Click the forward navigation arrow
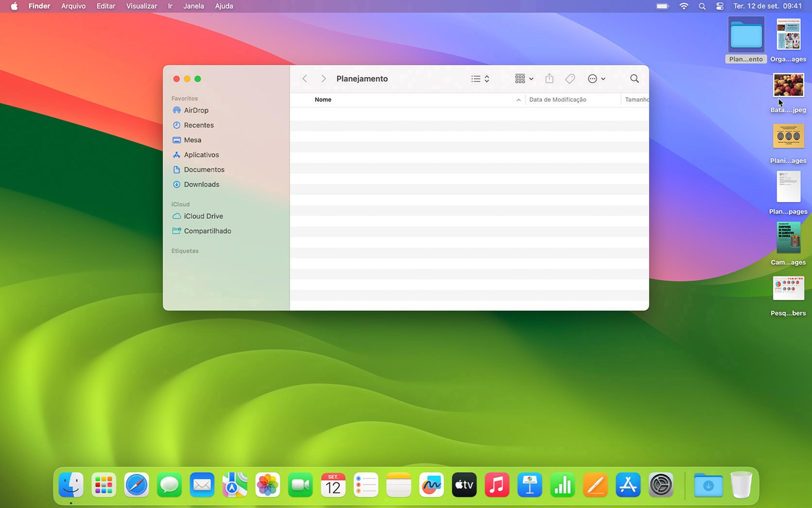The height and width of the screenshot is (508, 812). pos(323,79)
